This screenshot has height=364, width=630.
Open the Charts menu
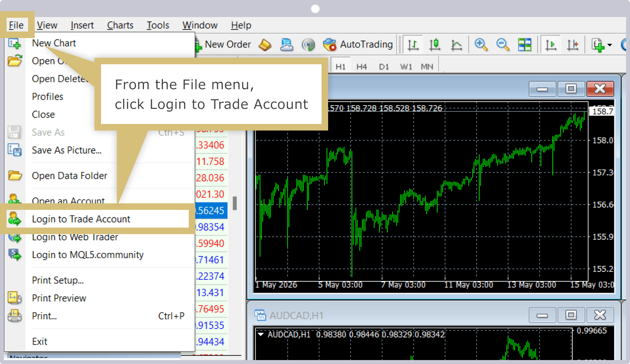(x=120, y=25)
